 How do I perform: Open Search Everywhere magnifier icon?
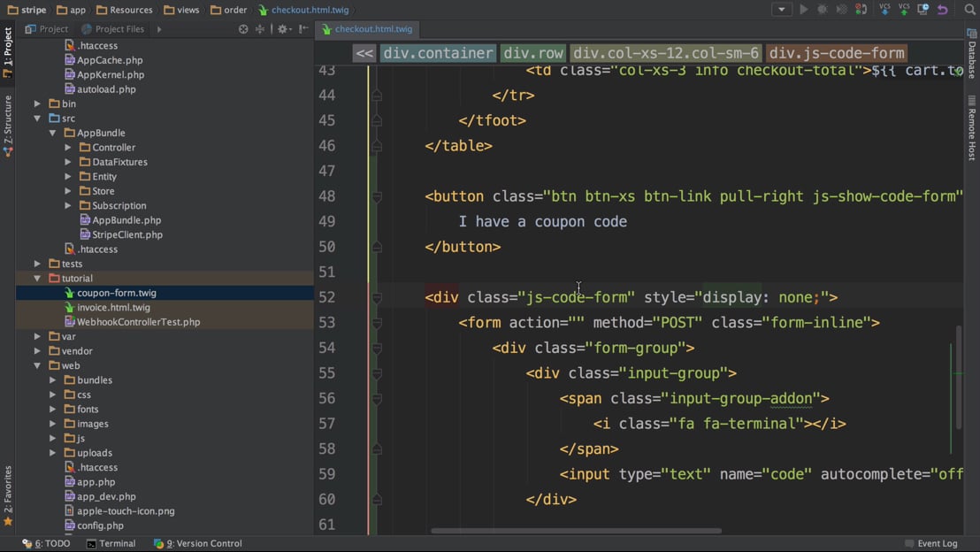[x=969, y=10]
